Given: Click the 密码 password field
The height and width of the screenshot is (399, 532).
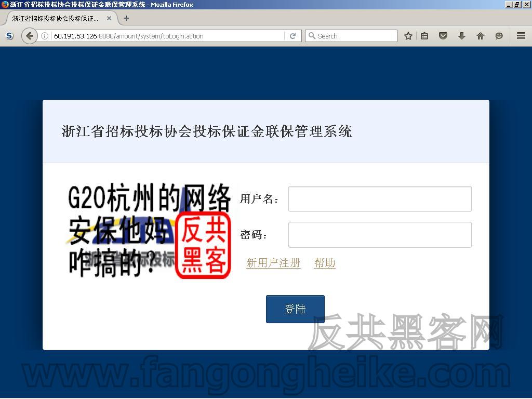Looking at the screenshot, I should coord(380,235).
